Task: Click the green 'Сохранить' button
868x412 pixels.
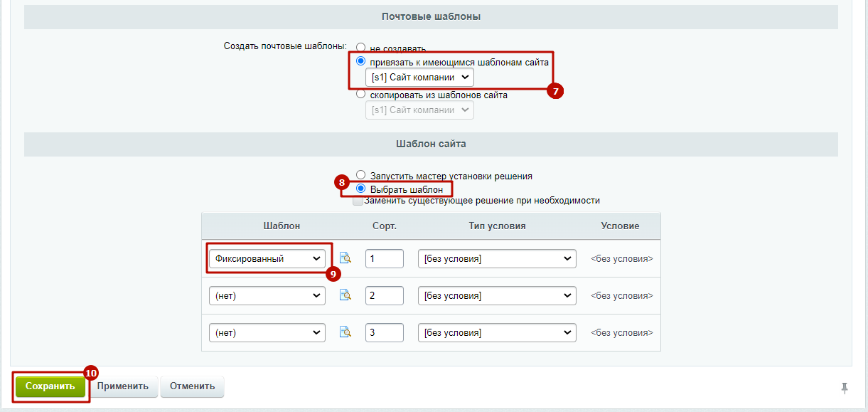Action: 50,386
